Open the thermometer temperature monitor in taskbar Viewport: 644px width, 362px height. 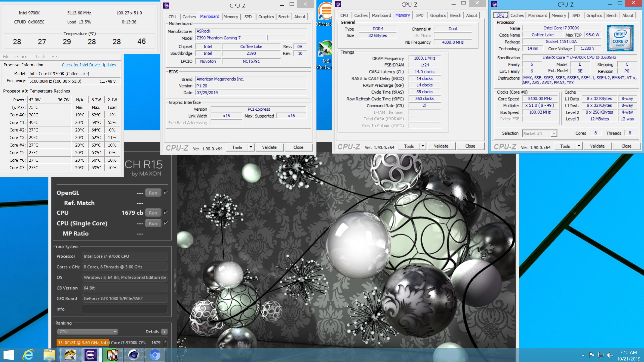[x=112, y=355]
